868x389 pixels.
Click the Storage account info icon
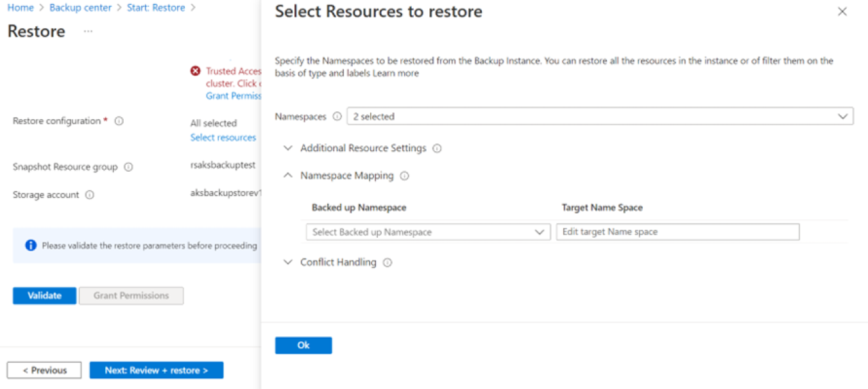(x=90, y=195)
